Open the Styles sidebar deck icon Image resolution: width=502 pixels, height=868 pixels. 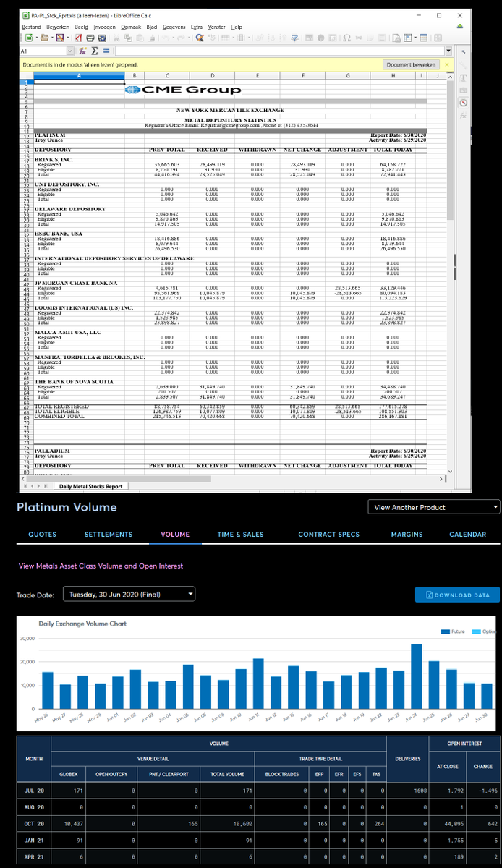pos(463,78)
